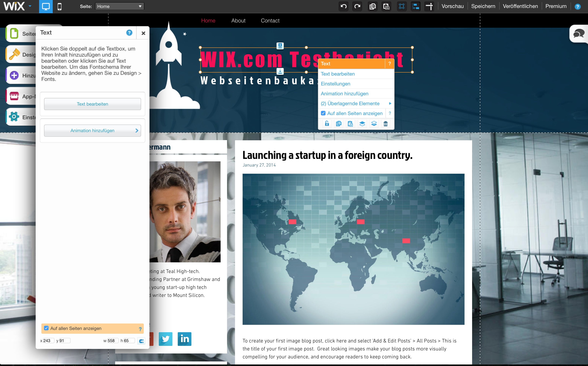Viewport: 588px width, 366px height.
Task: Click the width field showing 558
Action: coord(113,341)
